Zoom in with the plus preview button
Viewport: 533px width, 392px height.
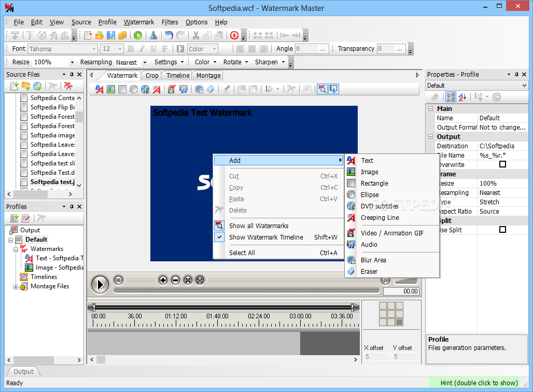(x=163, y=280)
